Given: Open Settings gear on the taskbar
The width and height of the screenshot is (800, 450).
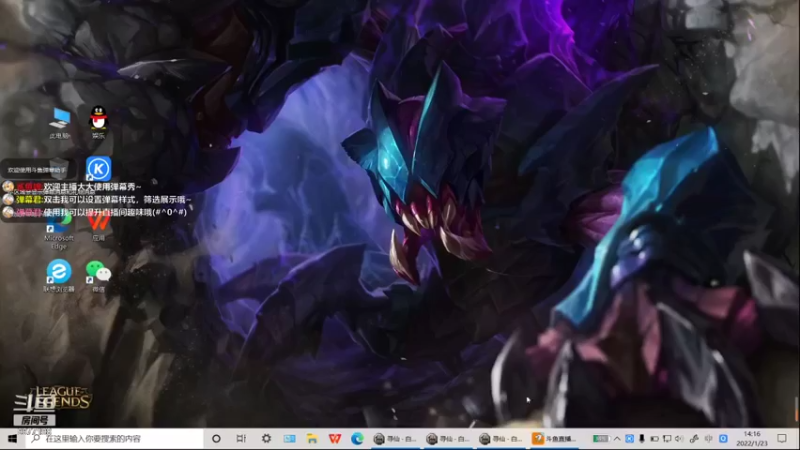Looking at the screenshot, I should pyautogui.click(x=266, y=438).
